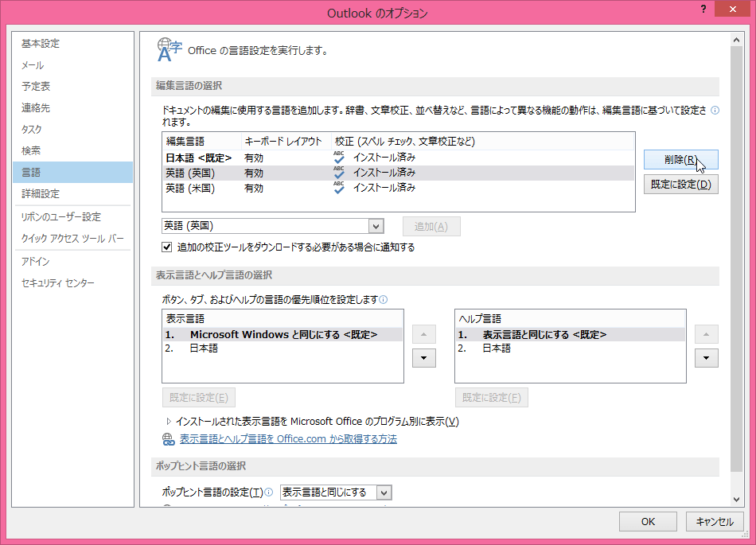
Task: Click proofing check icon in 英語 (米国) row
Action: [339, 188]
